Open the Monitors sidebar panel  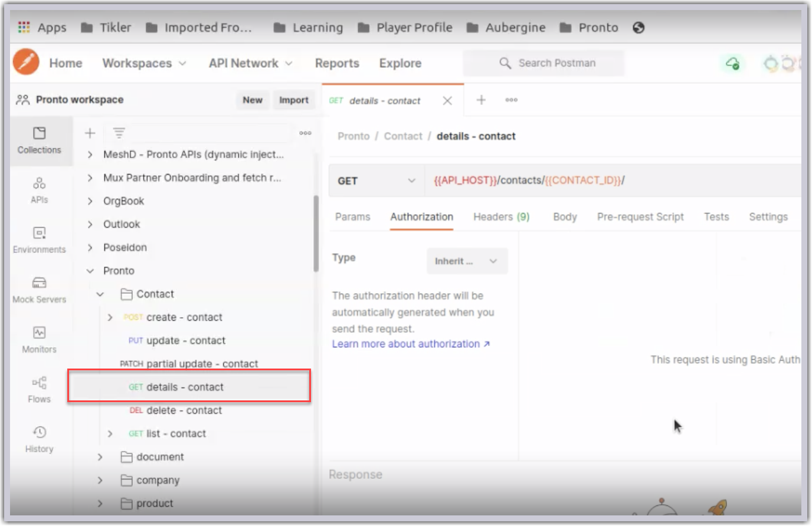pos(39,340)
